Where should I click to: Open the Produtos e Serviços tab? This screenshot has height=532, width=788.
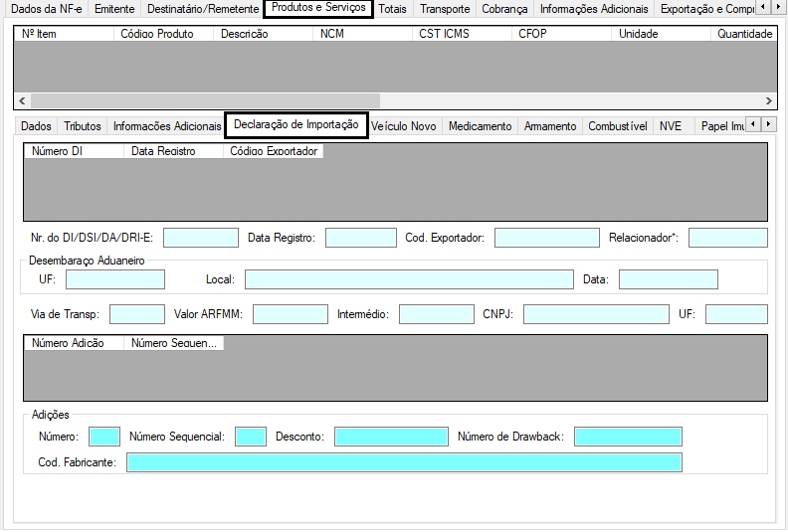(318, 8)
